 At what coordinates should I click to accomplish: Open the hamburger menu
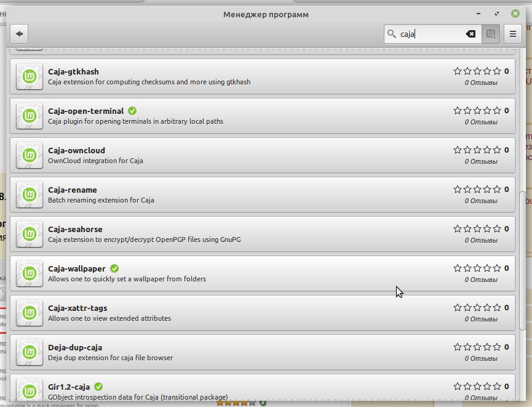pyautogui.click(x=513, y=34)
